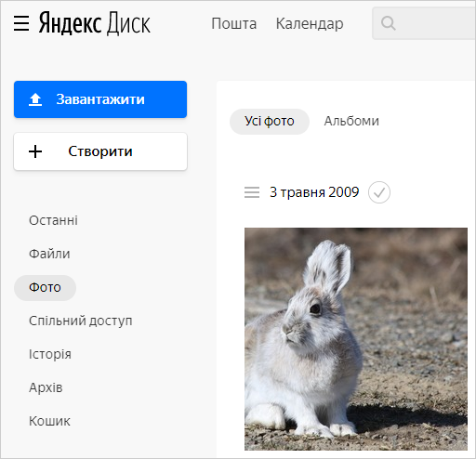476x459 pixels.
Task: Open the Створити create dropdown
Action: (100, 151)
